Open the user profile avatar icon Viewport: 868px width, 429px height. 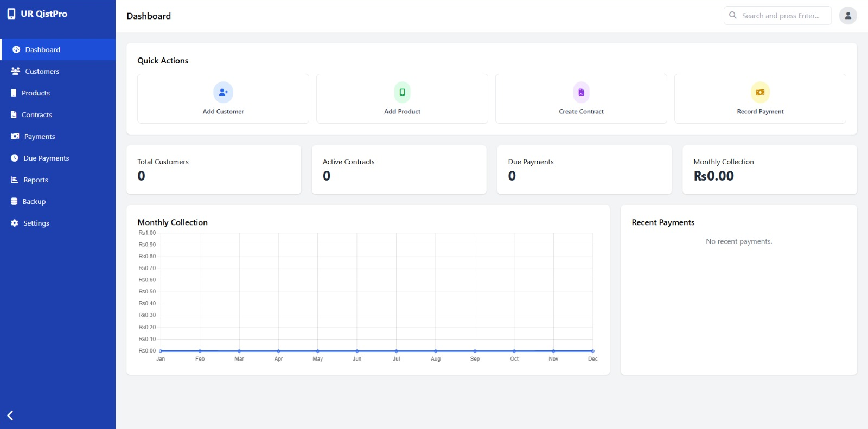(847, 16)
